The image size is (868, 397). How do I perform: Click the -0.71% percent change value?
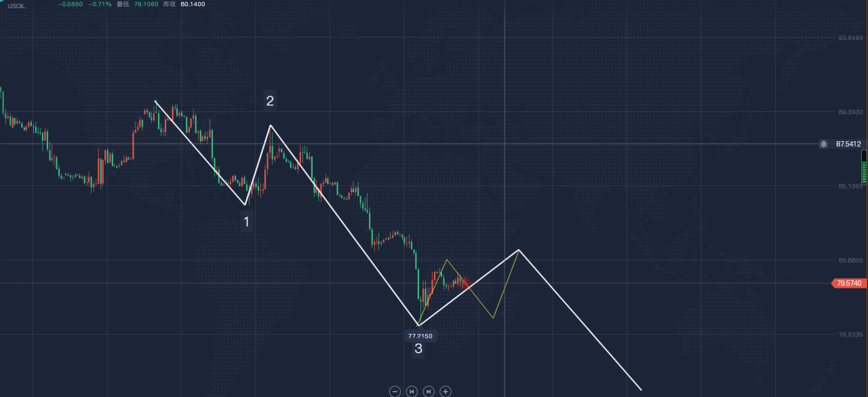coord(100,4)
